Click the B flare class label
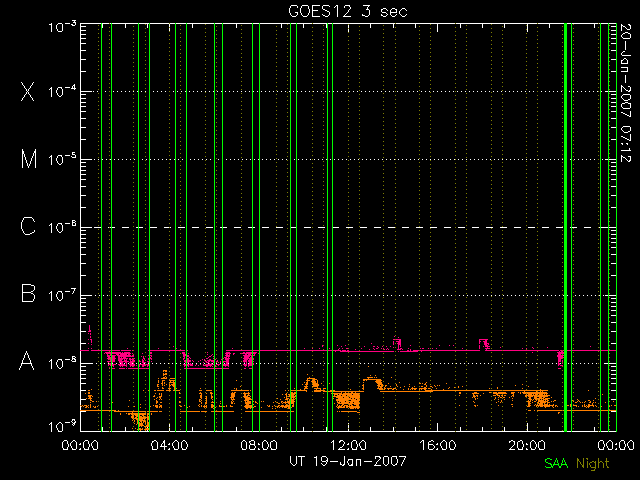640x480 pixels. pyautogui.click(x=28, y=293)
